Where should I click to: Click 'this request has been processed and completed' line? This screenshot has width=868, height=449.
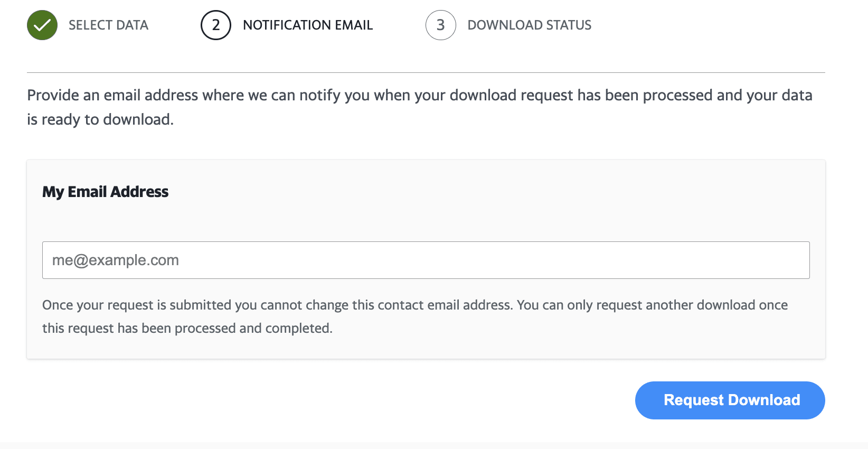[187, 329]
